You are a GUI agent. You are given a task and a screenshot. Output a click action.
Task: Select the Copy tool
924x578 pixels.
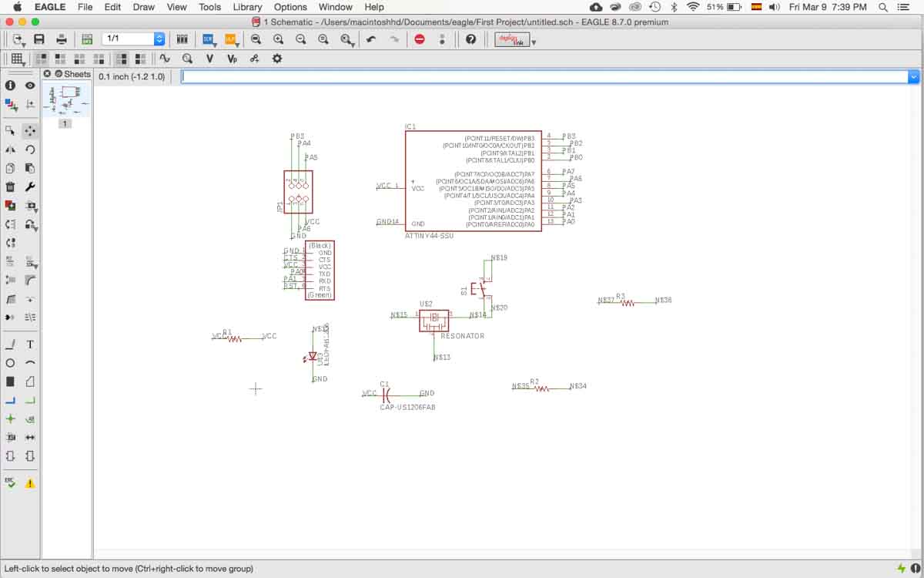[10, 168]
